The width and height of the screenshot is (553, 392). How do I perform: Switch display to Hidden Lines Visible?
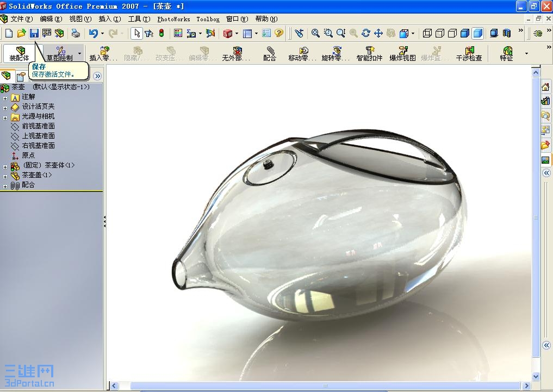tap(440, 33)
